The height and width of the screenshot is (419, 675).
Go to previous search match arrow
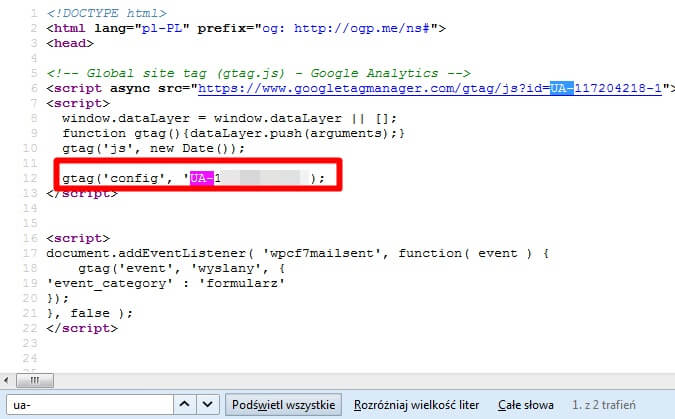tap(185, 405)
